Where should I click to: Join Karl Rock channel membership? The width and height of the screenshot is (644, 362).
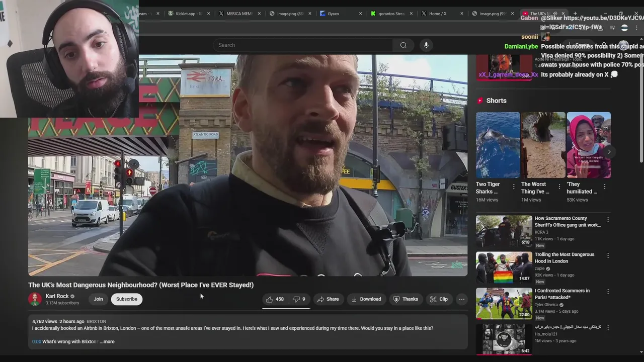tap(98, 299)
